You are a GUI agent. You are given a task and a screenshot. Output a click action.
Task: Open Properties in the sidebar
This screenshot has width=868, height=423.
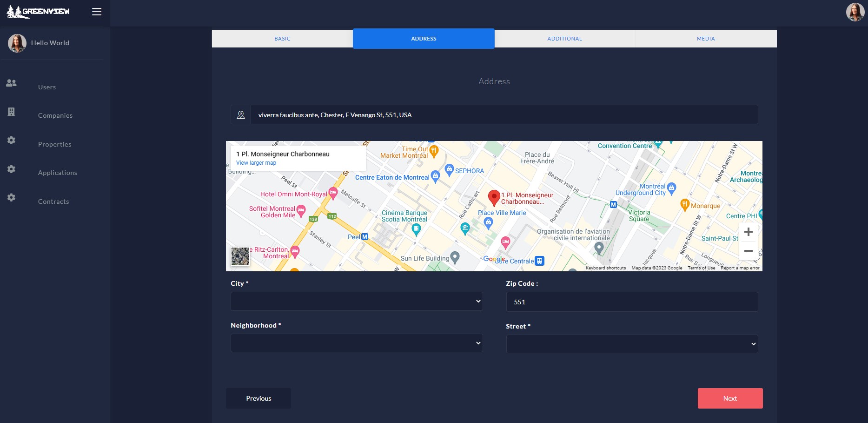point(55,144)
